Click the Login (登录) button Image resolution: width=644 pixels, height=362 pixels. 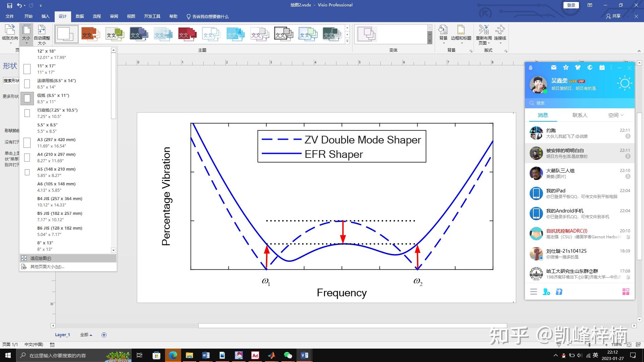(571, 5)
